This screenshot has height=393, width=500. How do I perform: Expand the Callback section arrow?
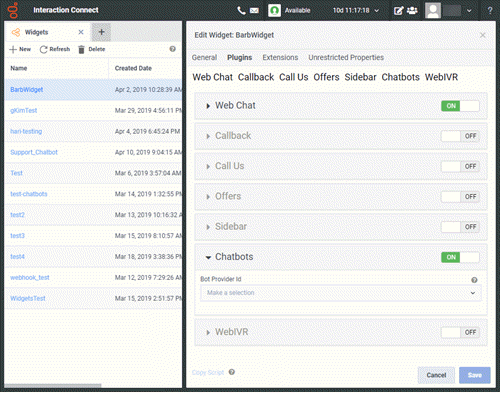pyautogui.click(x=208, y=136)
